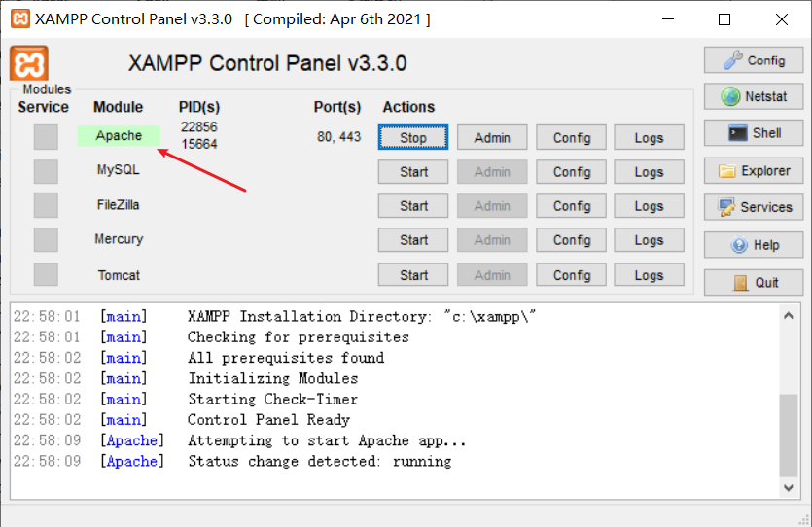Open Tomcat Config options
Screen dimensions: 812x527
(571, 274)
